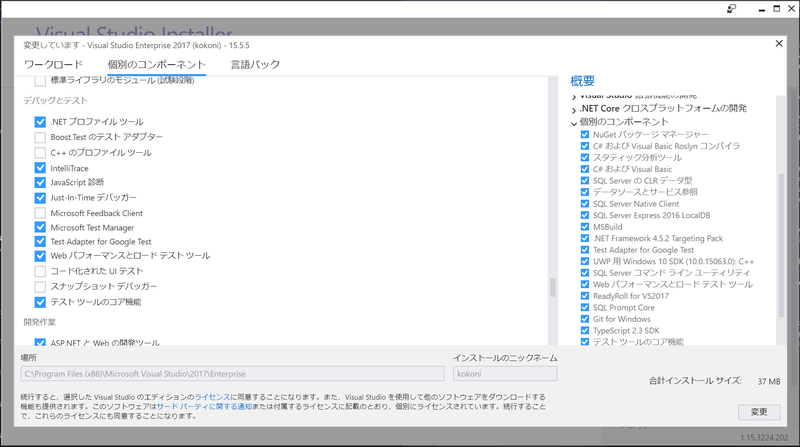The width and height of the screenshot is (800, 447).
Task: Click the デバッグとテスト section heading
Action: pos(56,101)
